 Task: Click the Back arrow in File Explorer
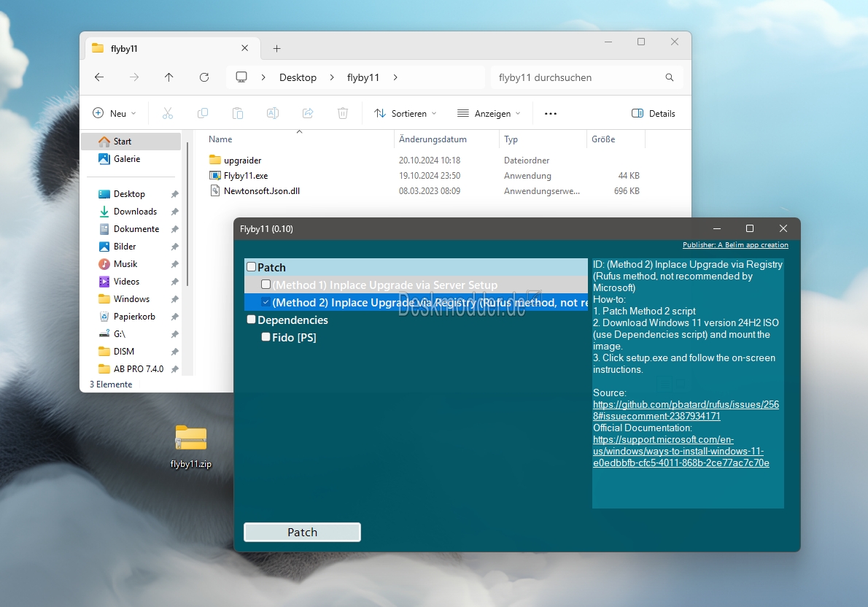pos(99,77)
